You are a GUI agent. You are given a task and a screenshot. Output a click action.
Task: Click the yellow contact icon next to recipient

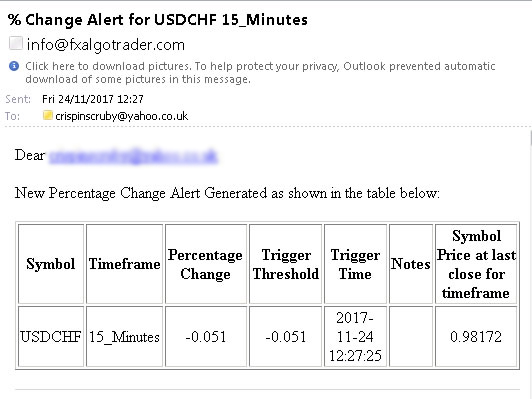click(x=48, y=115)
